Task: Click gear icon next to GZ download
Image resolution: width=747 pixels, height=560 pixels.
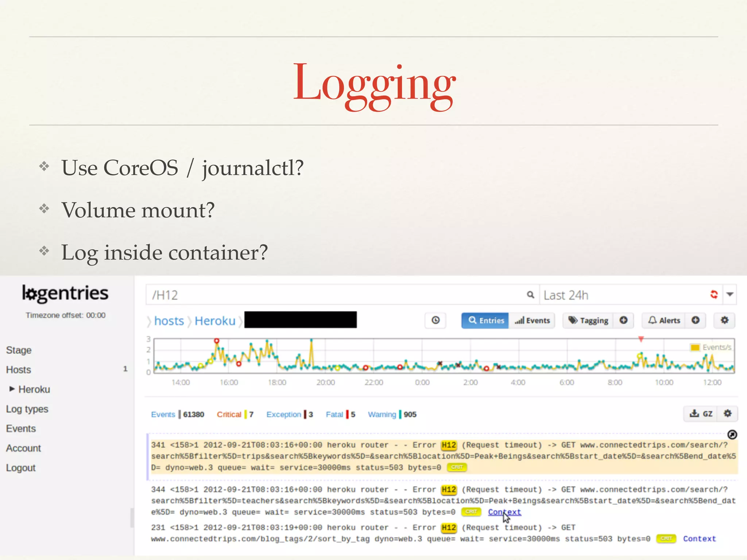Action: click(727, 413)
